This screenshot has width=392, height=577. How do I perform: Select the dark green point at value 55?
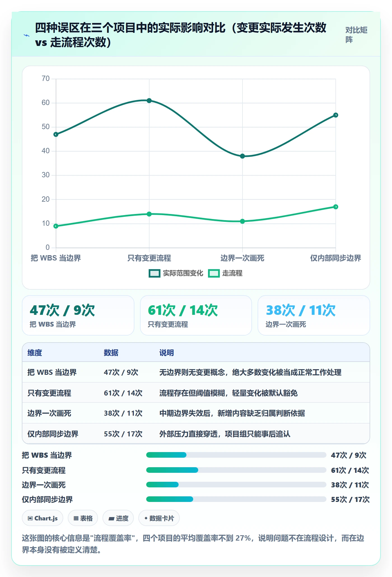[x=336, y=115]
